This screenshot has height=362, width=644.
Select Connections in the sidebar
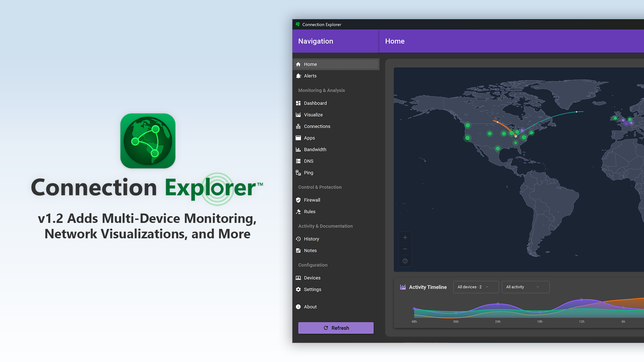click(x=336, y=126)
